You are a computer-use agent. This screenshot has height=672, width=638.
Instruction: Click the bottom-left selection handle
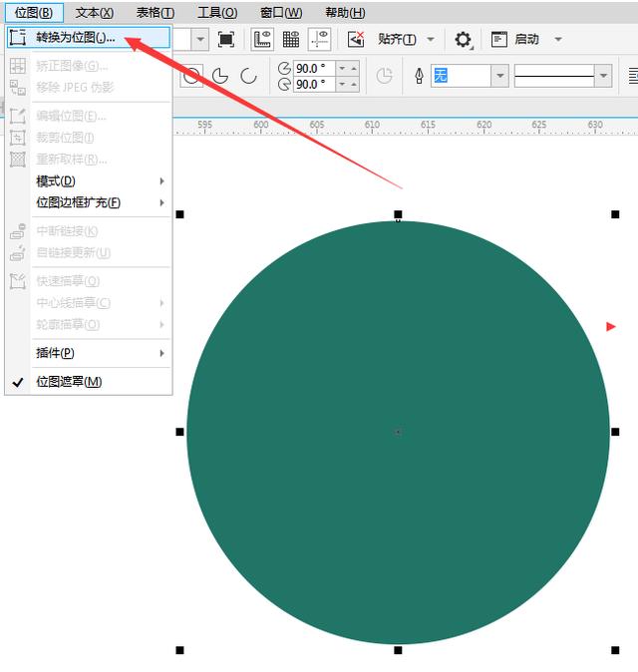coord(180,650)
